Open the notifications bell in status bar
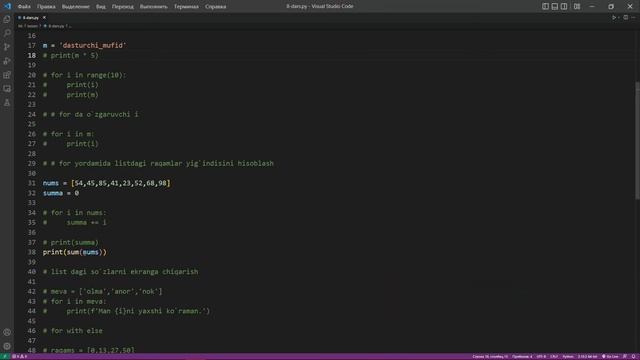 click(x=633, y=356)
